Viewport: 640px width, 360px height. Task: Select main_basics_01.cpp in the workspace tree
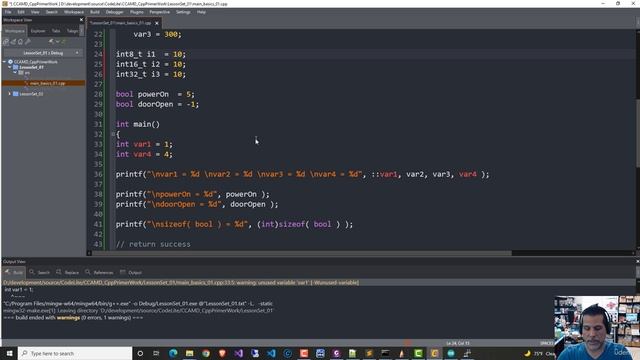47,83
